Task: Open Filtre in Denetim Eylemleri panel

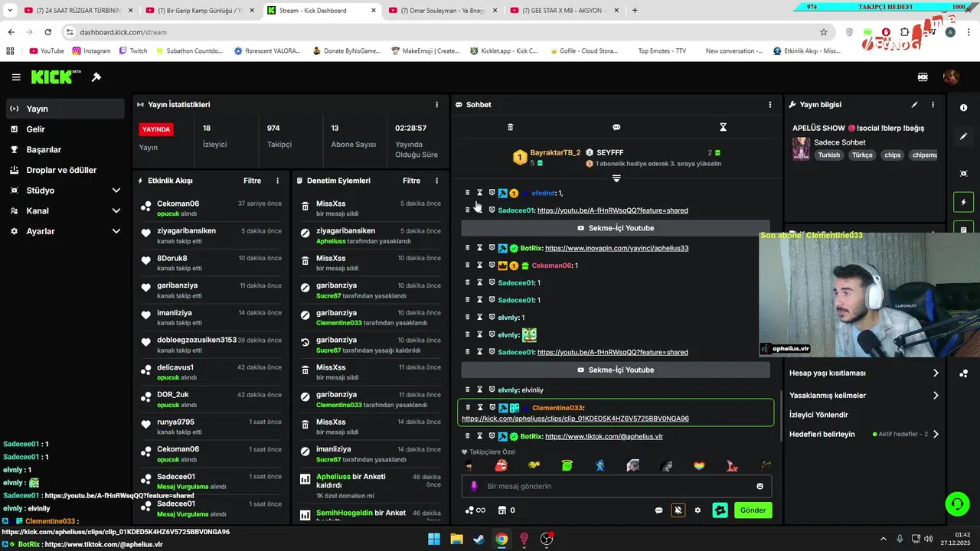Action: coord(412,181)
